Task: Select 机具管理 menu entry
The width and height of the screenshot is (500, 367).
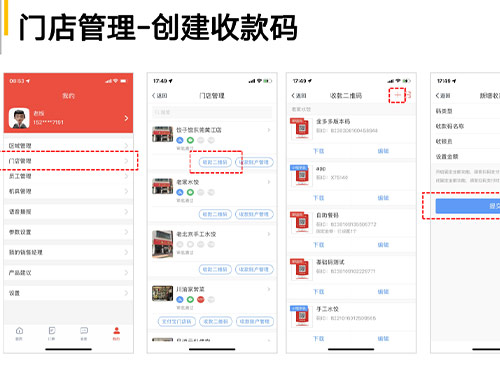Action: tap(68, 191)
